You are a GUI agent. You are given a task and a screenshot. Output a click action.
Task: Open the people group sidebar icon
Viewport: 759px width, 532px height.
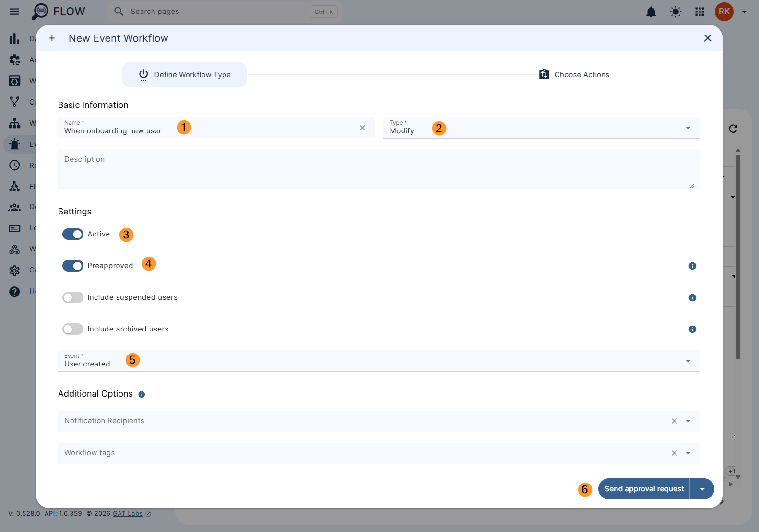click(14, 207)
